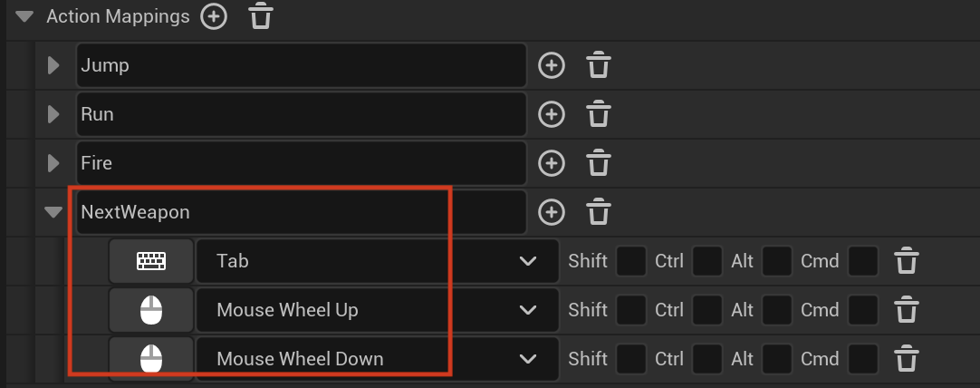
Task: Open the Mouse Wheel Up key dropdown
Action: tap(378, 310)
